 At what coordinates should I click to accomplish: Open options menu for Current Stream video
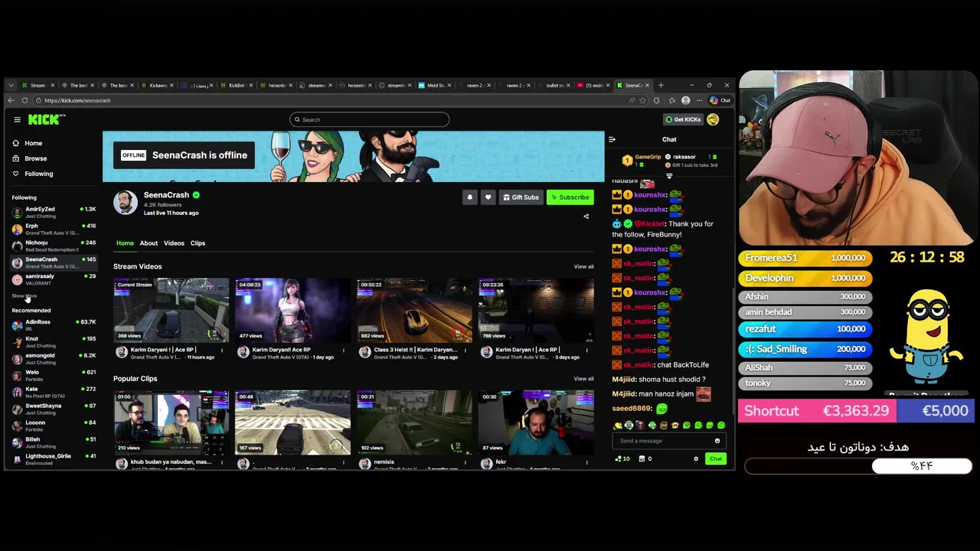coord(222,350)
